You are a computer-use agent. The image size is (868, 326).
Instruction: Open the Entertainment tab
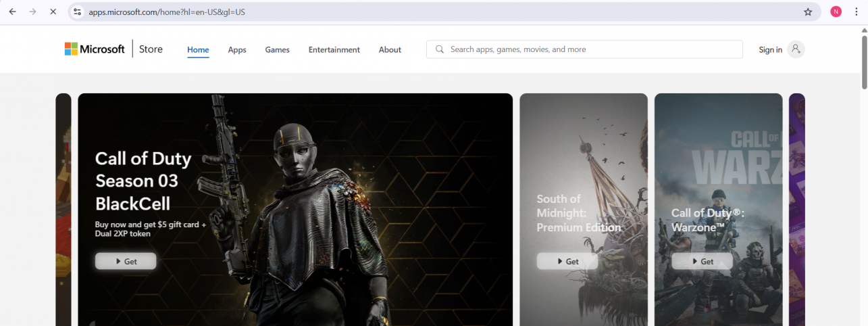334,49
